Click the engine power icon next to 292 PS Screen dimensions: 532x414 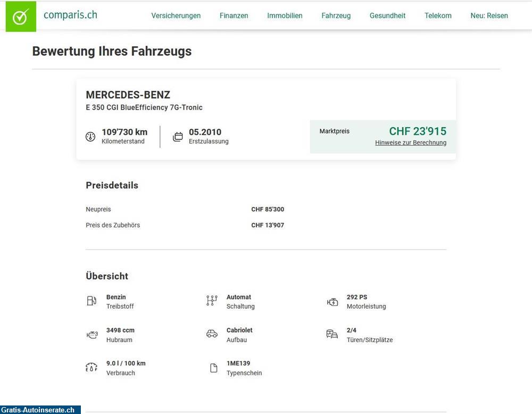332,302
